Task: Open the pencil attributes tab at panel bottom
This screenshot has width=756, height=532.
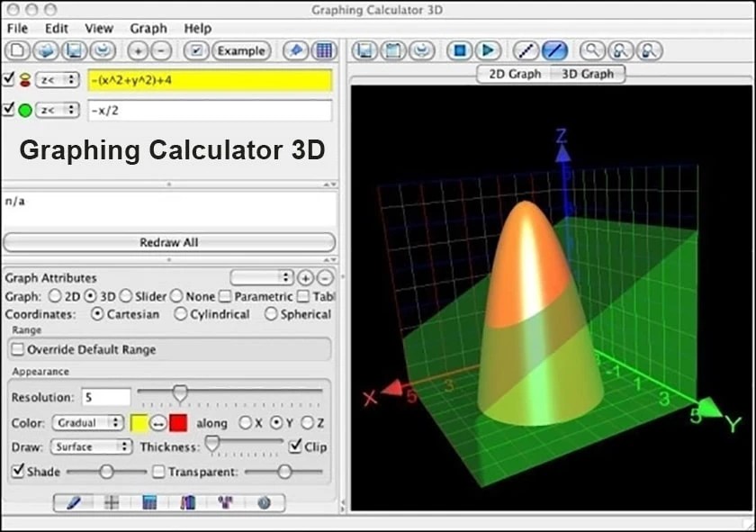Action: [x=73, y=503]
